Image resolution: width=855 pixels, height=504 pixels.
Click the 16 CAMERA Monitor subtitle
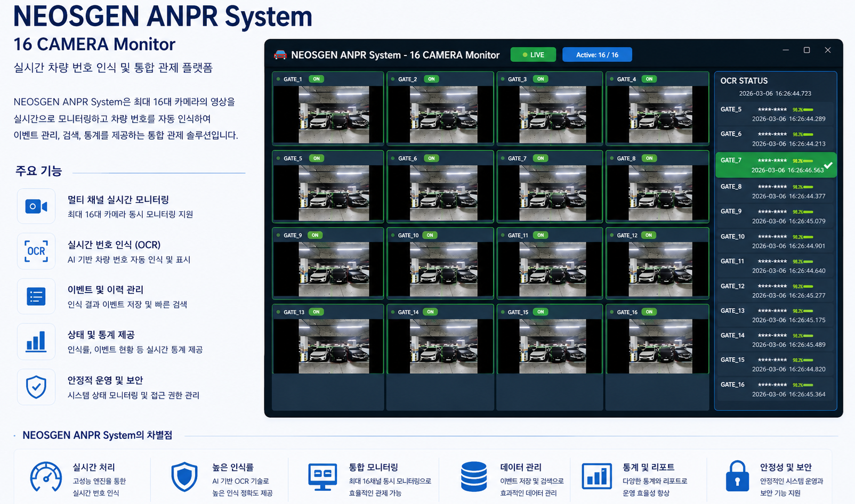(x=94, y=44)
